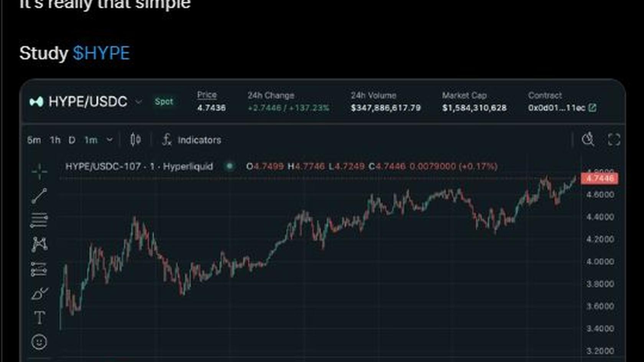
Task: Select the trend line drawing tool
Action: point(39,196)
